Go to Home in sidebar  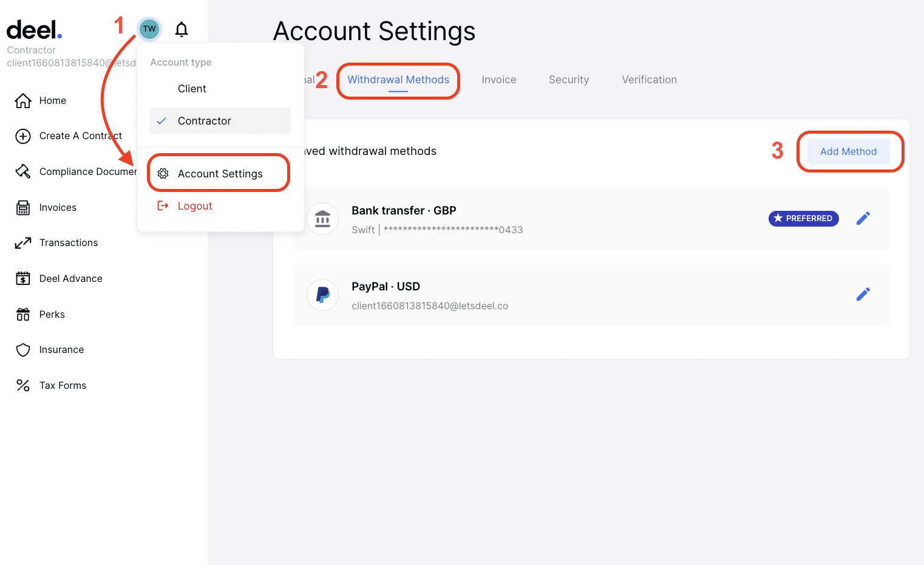(53, 101)
